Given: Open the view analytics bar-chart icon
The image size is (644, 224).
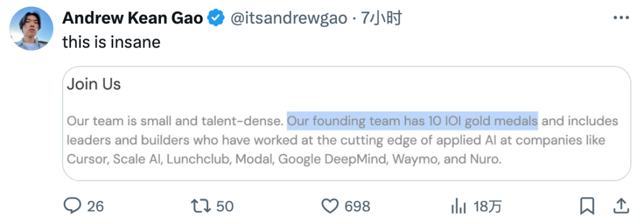Looking at the screenshot, I should (459, 206).
